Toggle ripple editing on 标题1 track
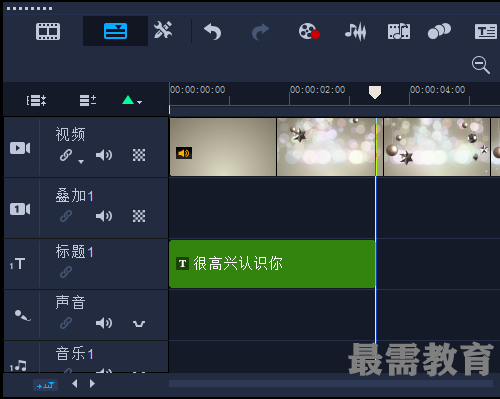The height and width of the screenshot is (399, 500). [x=66, y=272]
